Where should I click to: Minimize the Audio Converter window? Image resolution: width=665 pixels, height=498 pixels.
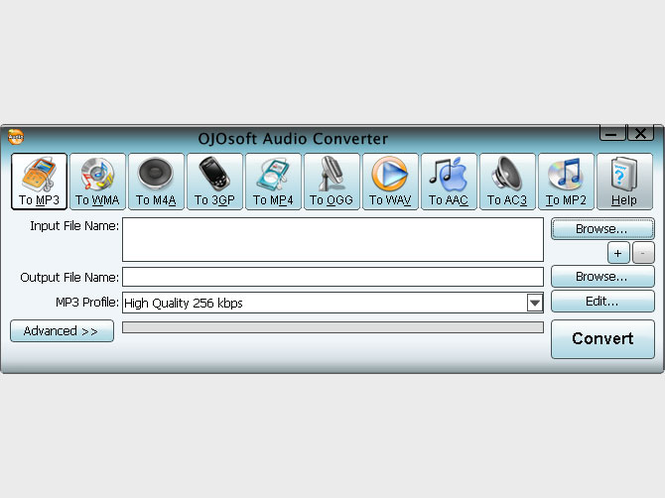612,133
